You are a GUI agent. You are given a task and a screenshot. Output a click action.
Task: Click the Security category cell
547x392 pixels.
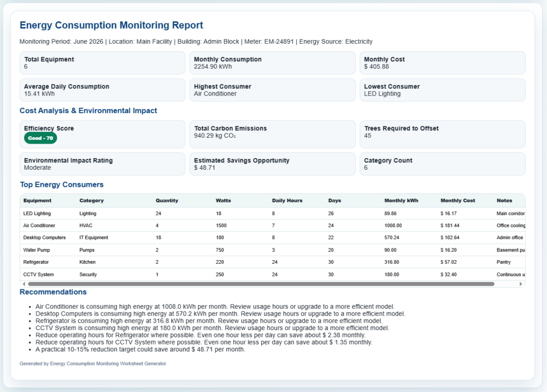coord(88,275)
